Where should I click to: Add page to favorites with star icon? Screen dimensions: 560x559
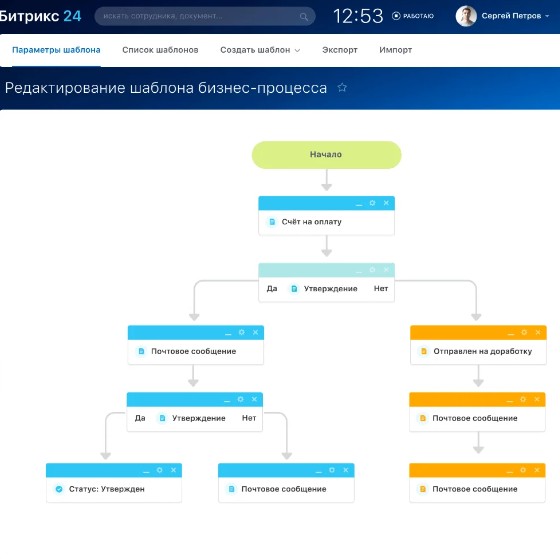coord(342,88)
